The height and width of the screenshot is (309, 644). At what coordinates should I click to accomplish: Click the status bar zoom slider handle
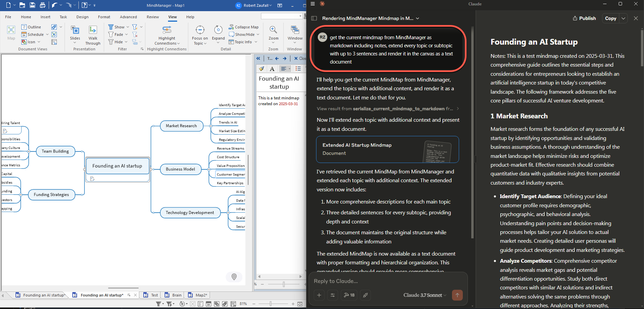click(x=270, y=304)
